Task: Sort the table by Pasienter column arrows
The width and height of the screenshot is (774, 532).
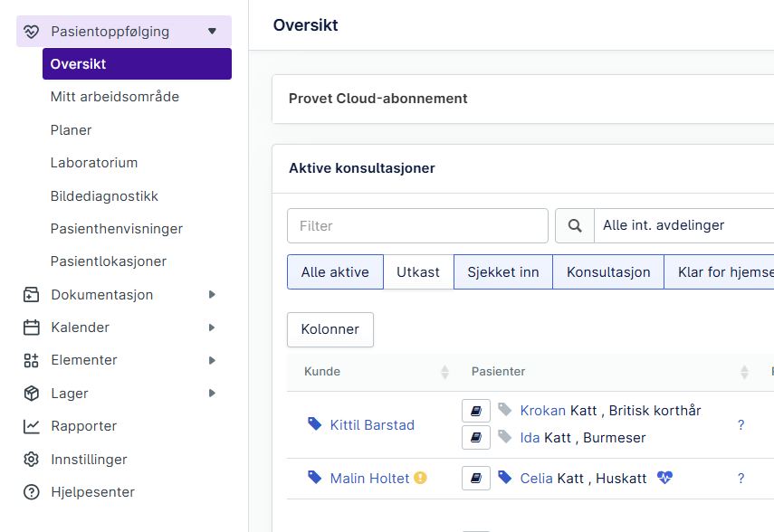Action: (x=744, y=372)
